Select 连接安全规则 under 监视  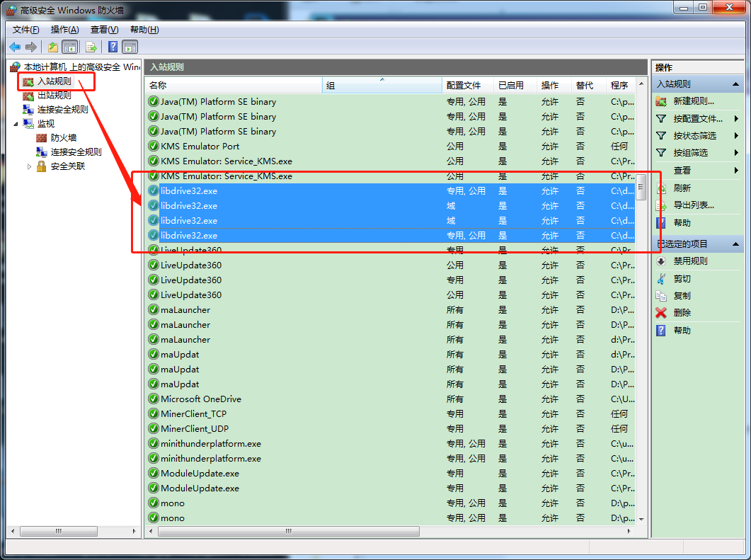[76, 152]
